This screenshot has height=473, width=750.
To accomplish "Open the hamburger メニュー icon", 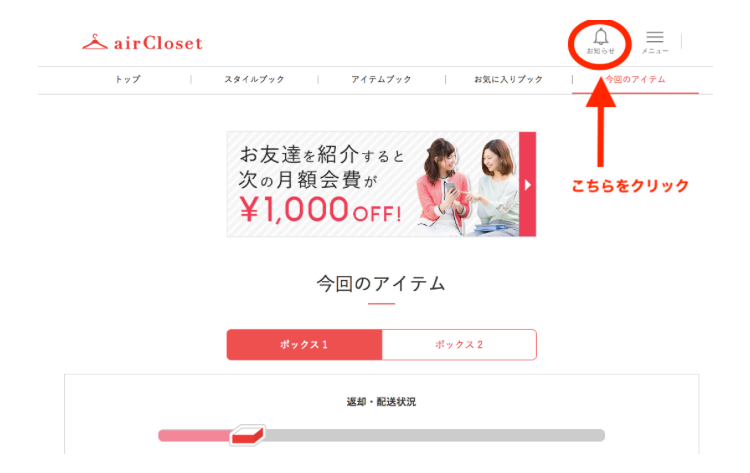I will [x=655, y=37].
